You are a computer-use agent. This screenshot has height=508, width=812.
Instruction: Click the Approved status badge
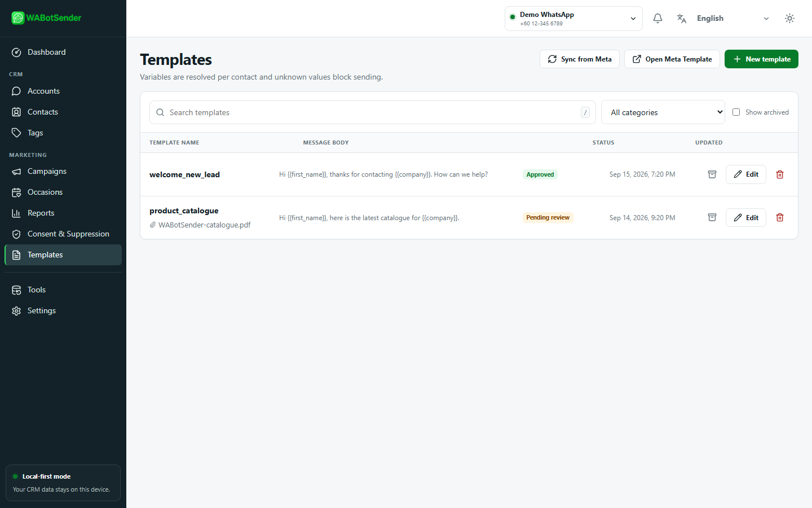click(540, 174)
